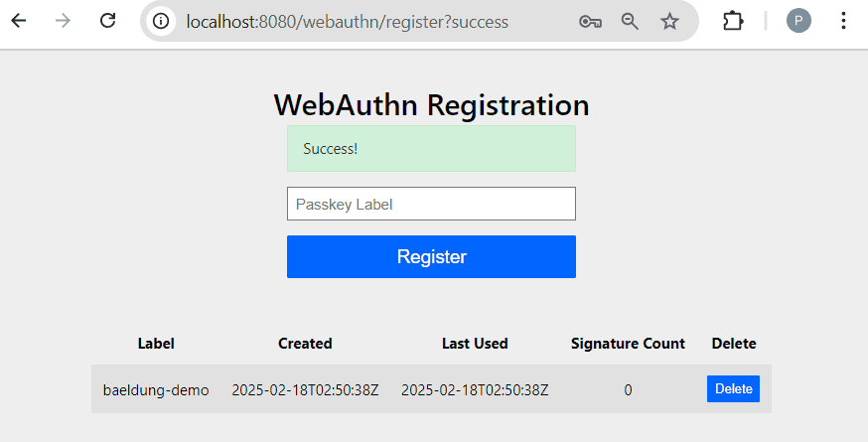Delete the baeldung-demo passkey
Viewport: 868px width, 442px height.
[733, 388]
